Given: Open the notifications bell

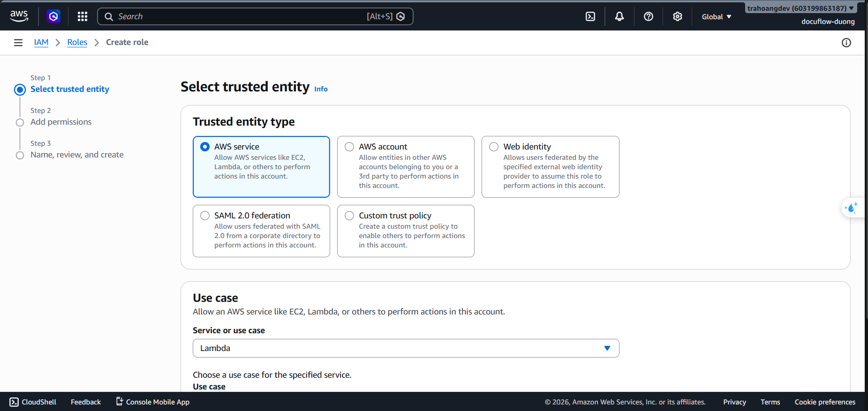Looking at the screenshot, I should [x=619, y=16].
